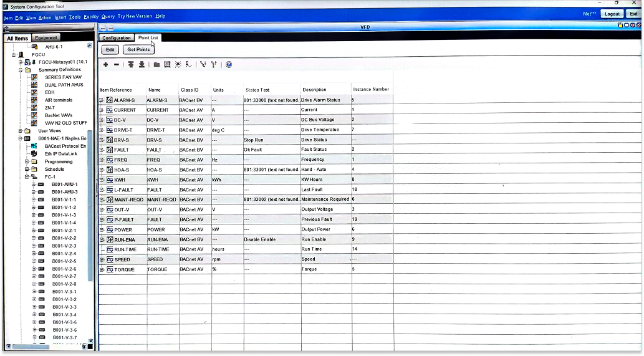This screenshot has width=644, height=356.
Task: Click the left tree vertical scrollbar
Action: pyautogui.click(x=90, y=205)
